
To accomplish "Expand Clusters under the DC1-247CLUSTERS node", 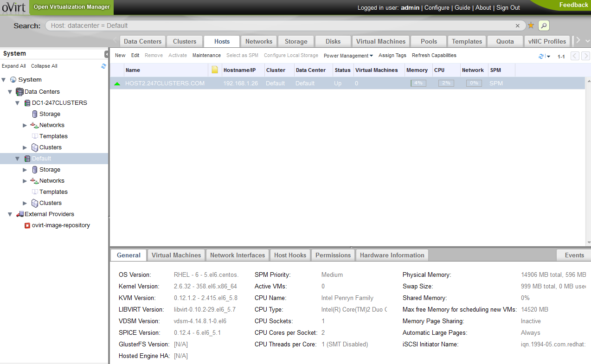I will (25, 147).
